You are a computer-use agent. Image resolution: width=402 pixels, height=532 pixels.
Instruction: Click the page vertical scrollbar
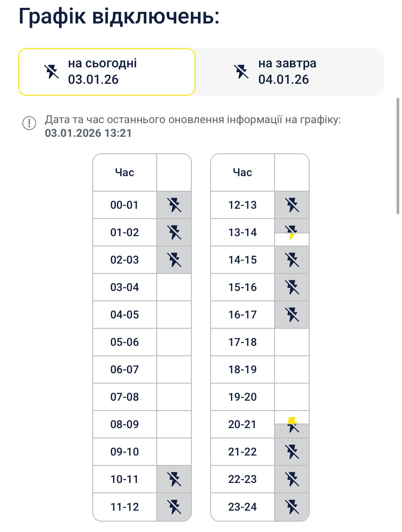[398, 156]
